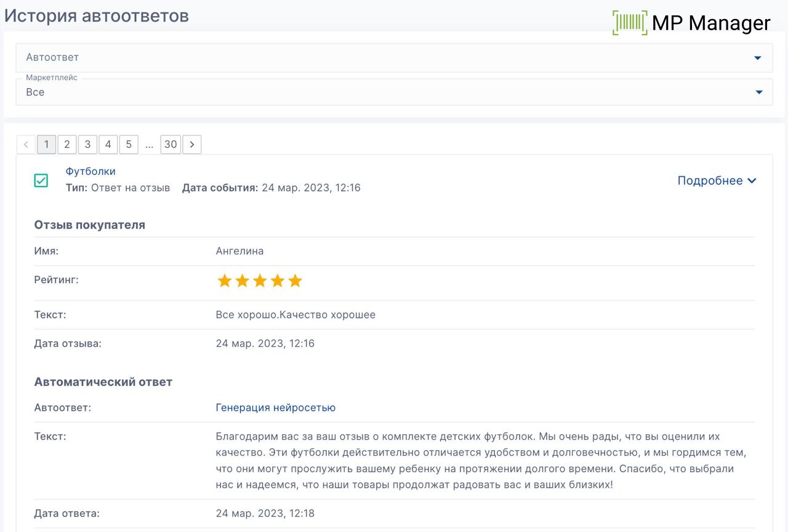Open the Футболки product link
This screenshot has height=532, width=788.
pyautogui.click(x=90, y=171)
